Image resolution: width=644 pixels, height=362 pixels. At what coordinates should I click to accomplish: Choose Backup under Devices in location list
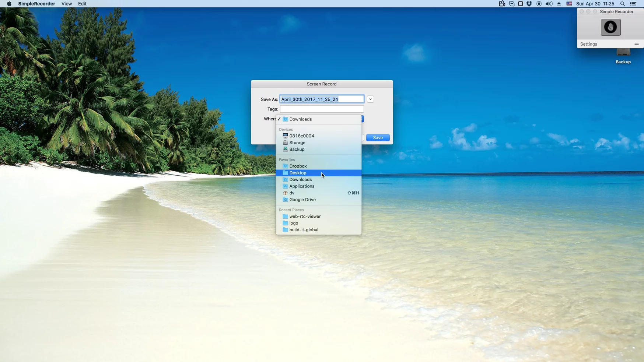[x=319, y=149]
